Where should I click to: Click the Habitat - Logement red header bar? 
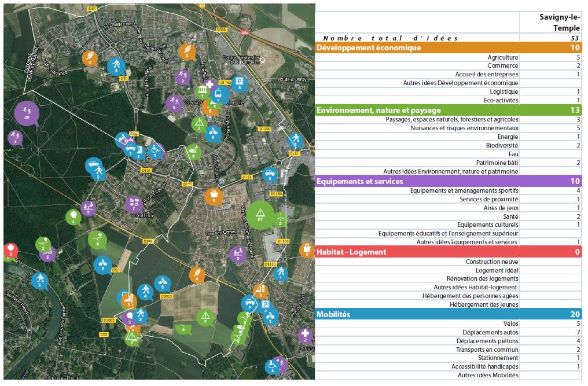pyautogui.click(x=449, y=252)
